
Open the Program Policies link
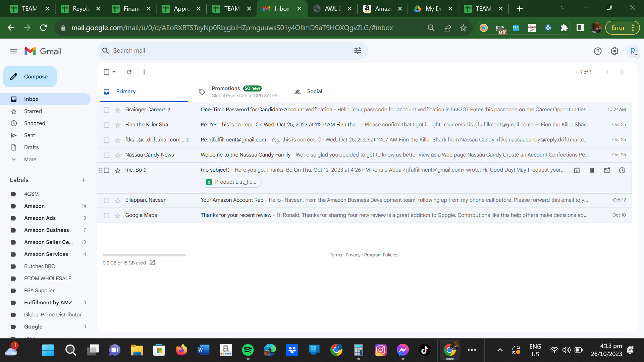(381, 255)
